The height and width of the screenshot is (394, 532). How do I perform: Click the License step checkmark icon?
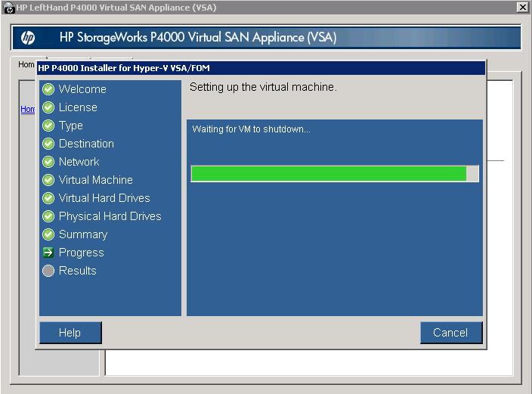48,107
